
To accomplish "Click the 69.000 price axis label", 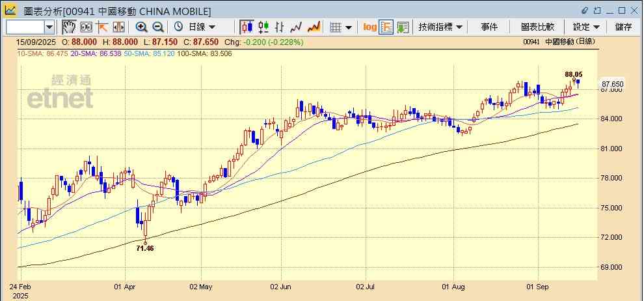I will point(612,267).
